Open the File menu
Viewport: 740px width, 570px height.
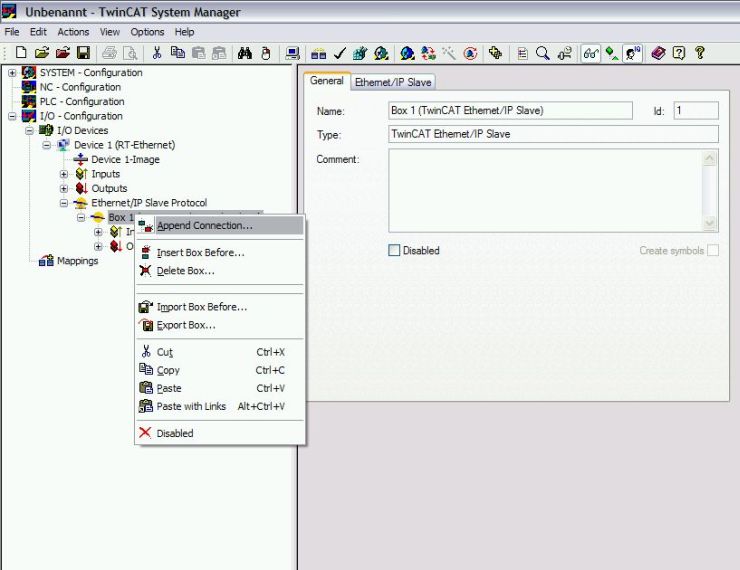tap(12, 32)
